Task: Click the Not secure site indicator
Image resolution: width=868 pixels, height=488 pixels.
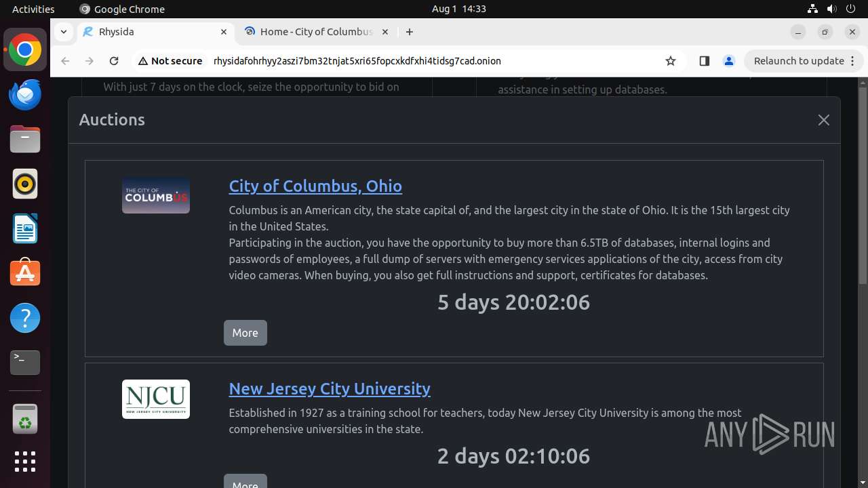Action: [x=170, y=61]
